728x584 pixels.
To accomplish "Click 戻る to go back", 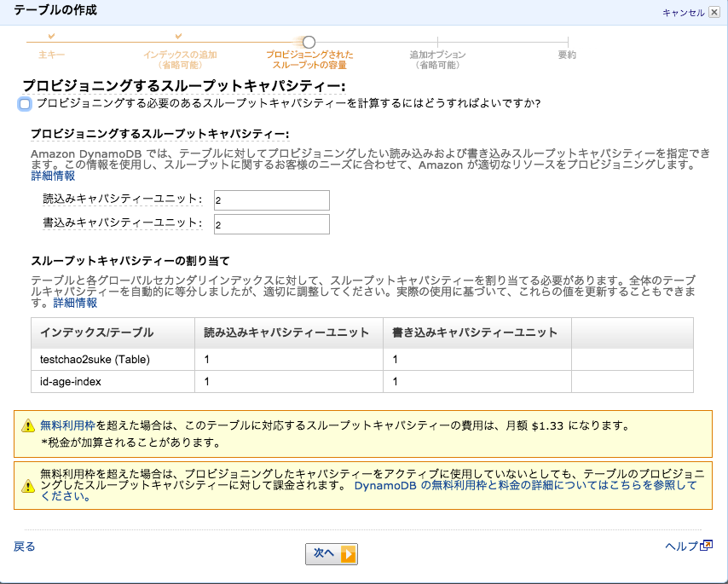I will pos(25,546).
